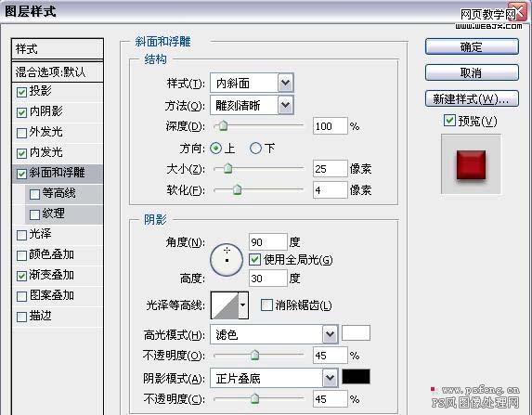Screen dimensions: 532x415
Task: Open the 光泽等高线 gloss contour picker arrow
Action: click(x=243, y=305)
